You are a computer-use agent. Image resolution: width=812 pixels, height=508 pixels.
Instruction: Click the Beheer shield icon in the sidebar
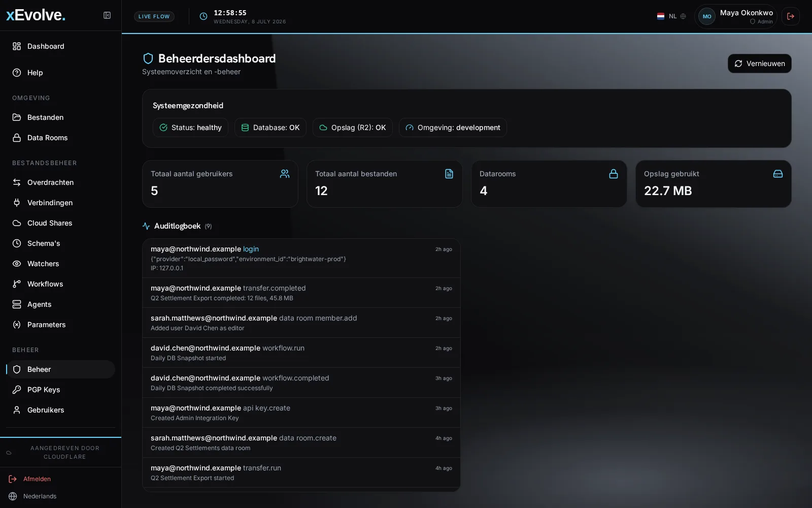tap(17, 369)
